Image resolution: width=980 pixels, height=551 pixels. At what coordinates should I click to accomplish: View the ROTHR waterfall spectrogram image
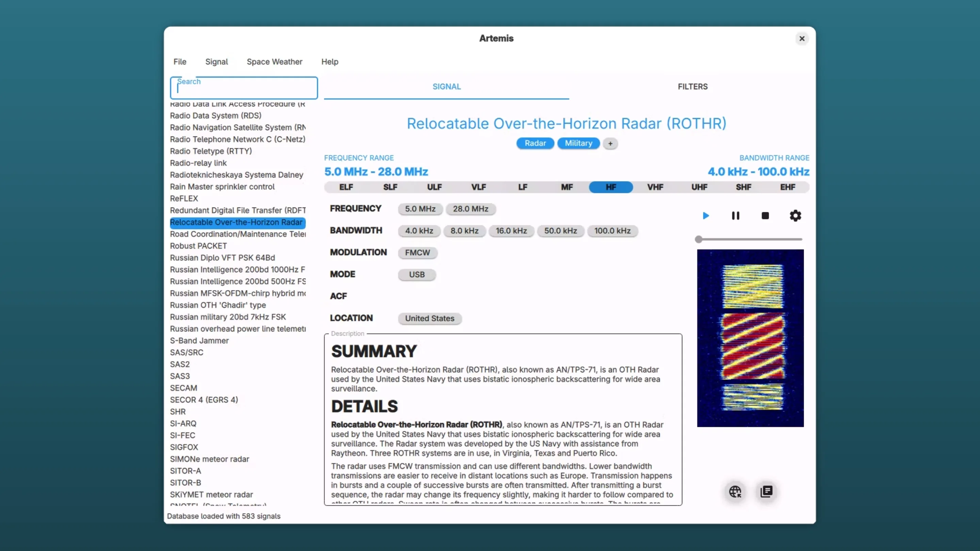(x=750, y=338)
